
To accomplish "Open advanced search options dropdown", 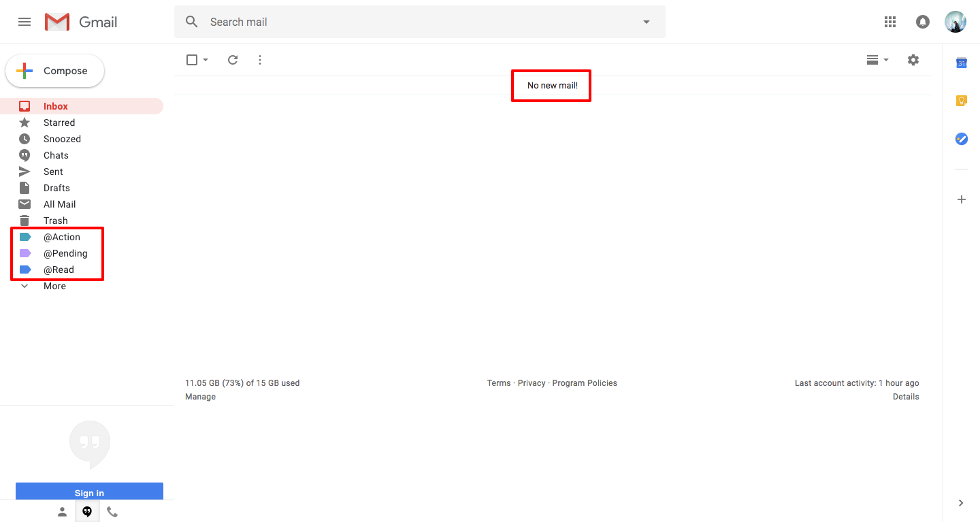I will click(645, 22).
